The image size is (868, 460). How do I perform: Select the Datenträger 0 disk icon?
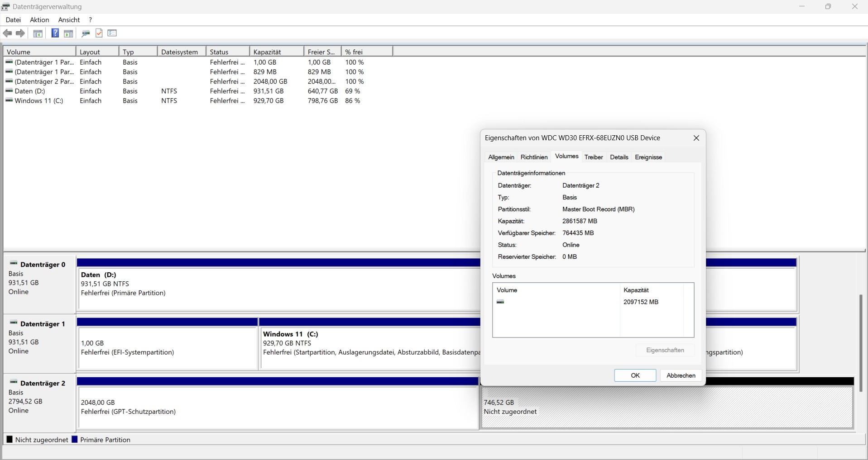(x=14, y=263)
